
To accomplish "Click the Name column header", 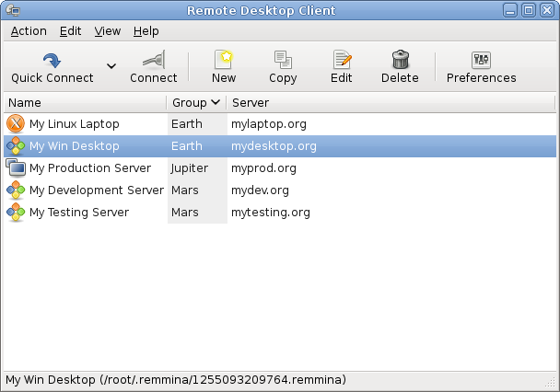I will click(83, 102).
